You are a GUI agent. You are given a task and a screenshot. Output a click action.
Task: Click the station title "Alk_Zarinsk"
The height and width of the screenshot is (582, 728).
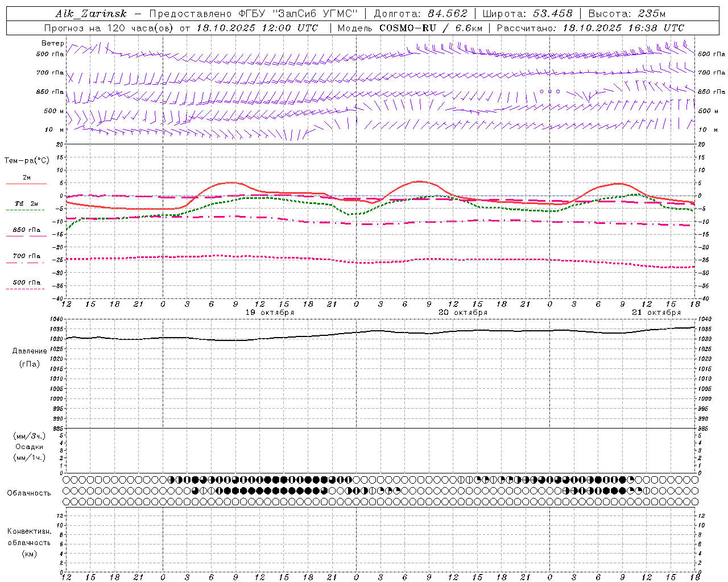click(x=91, y=14)
